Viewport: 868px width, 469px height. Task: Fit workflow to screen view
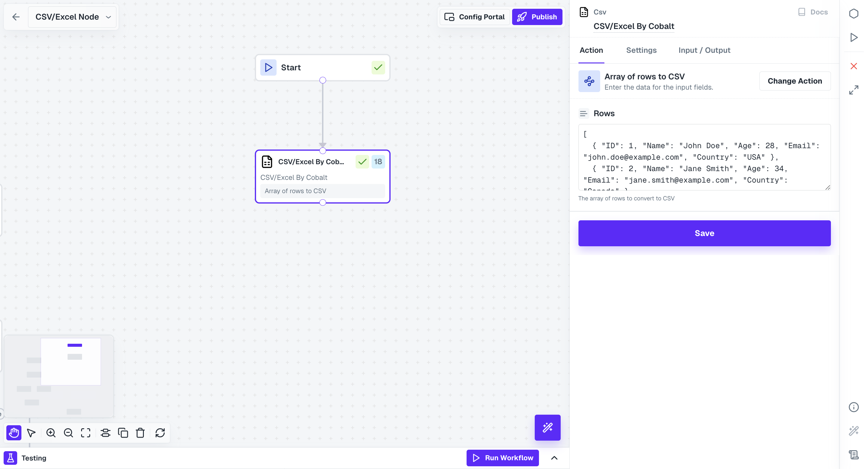(x=86, y=432)
